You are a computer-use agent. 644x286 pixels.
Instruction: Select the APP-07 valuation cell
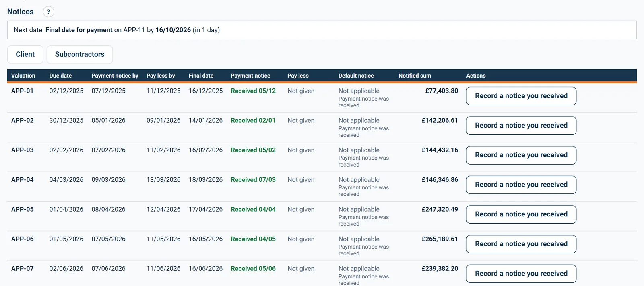coord(23,269)
